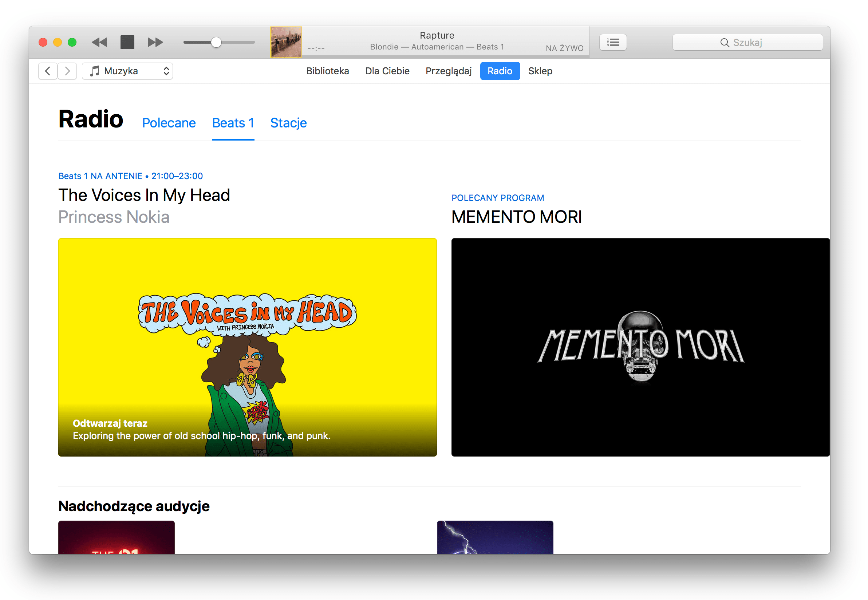Go back with the left chevron

[x=48, y=71]
